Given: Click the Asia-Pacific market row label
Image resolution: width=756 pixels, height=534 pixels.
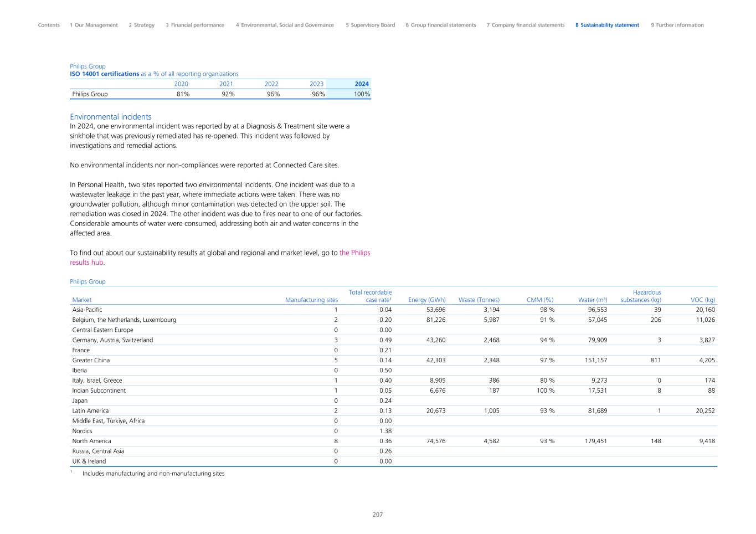Looking at the screenshot, I should (x=87, y=310).
